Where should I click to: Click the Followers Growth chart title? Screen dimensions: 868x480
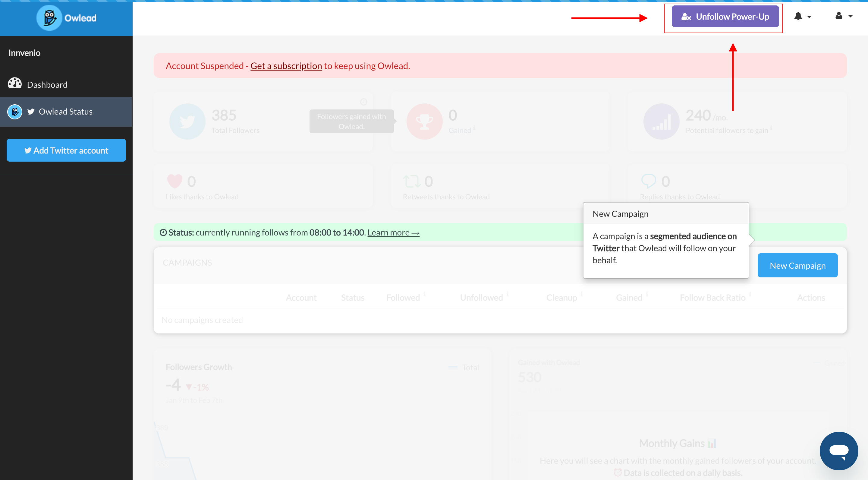(x=199, y=367)
